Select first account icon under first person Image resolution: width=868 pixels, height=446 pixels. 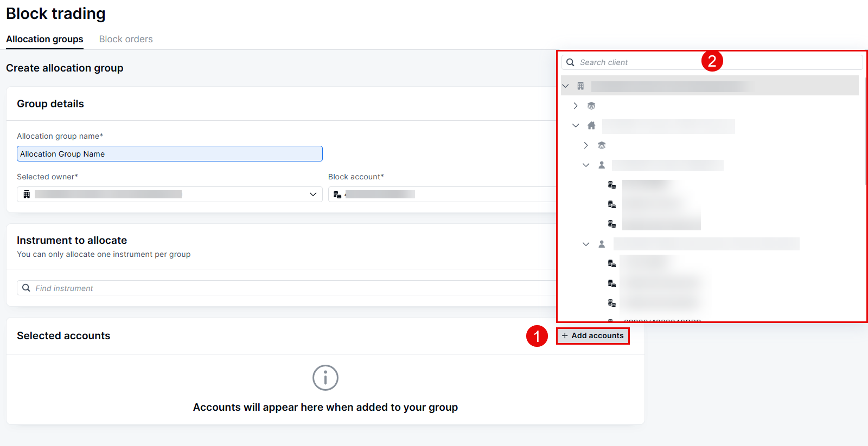pyautogui.click(x=612, y=185)
